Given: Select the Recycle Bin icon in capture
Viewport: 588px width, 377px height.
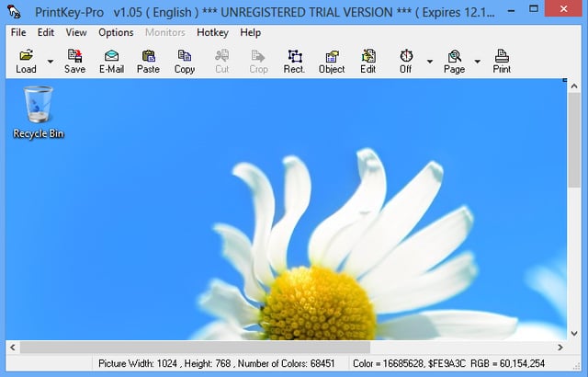Looking at the screenshot, I should click(x=38, y=112).
